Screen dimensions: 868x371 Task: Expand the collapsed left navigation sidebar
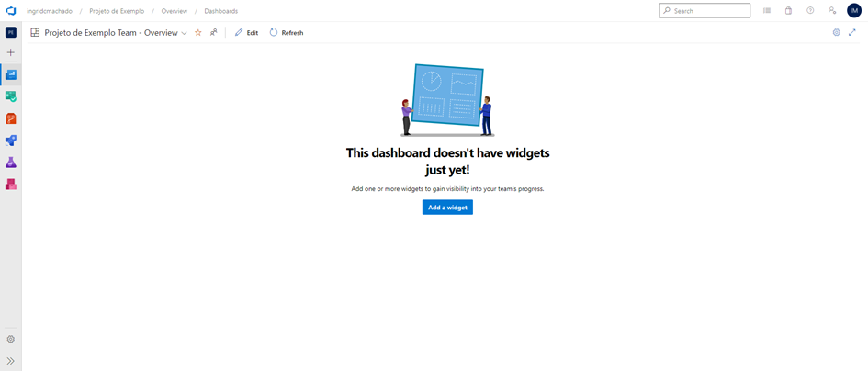(x=11, y=361)
